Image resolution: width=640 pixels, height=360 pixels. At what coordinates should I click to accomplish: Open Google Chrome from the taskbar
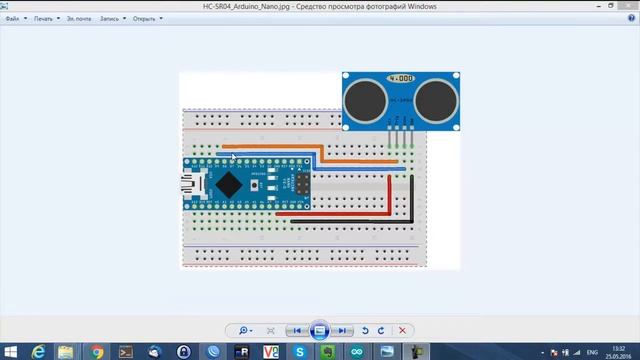[97, 352]
